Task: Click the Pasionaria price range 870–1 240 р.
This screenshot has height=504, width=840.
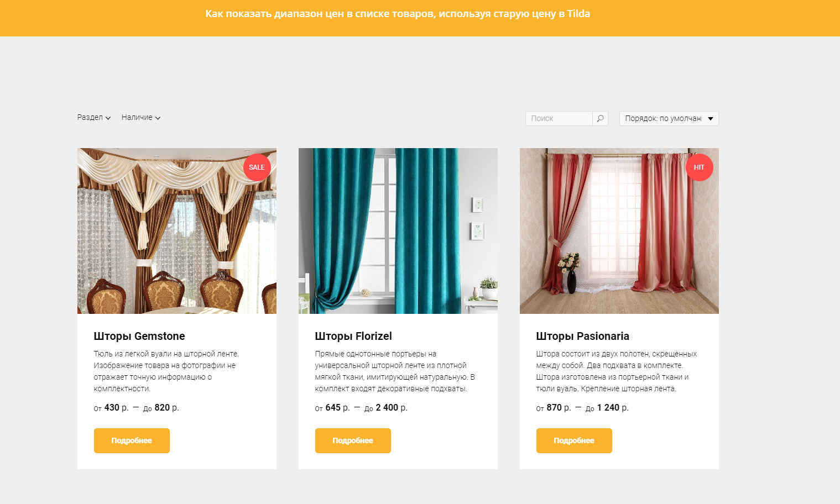Action: click(582, 408)
